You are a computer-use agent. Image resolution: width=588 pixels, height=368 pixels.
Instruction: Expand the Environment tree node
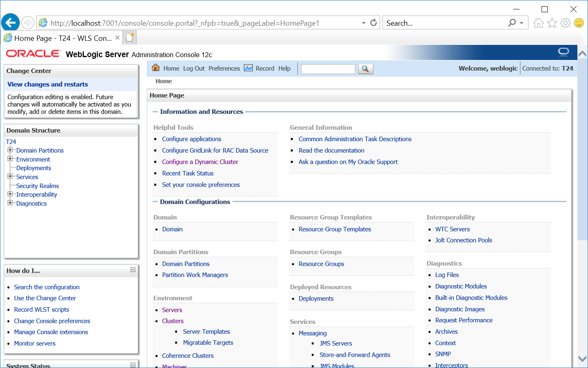point(10,159)
